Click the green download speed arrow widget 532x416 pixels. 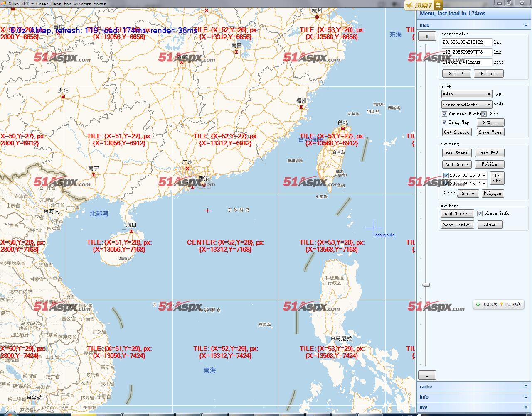coord(478,304)
